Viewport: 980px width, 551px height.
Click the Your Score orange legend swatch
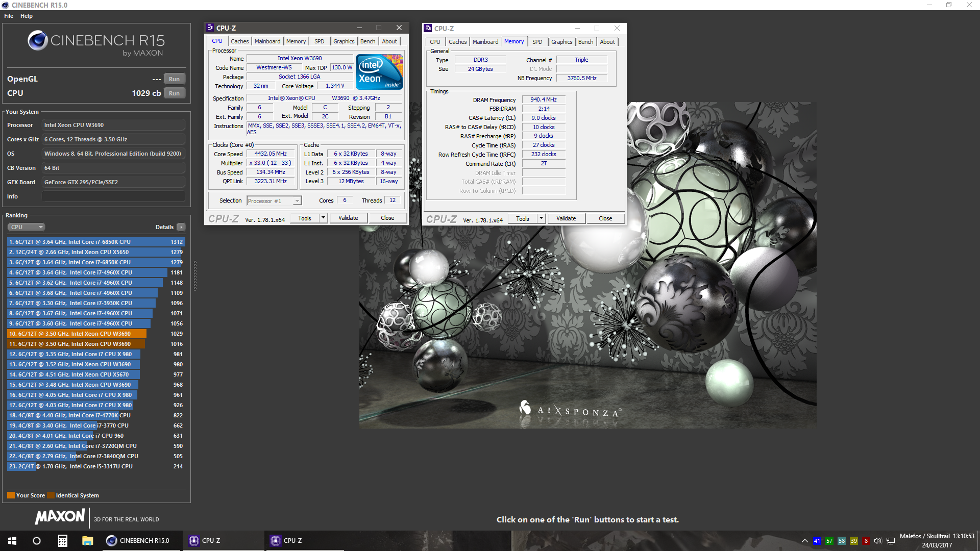coord(11,495)
